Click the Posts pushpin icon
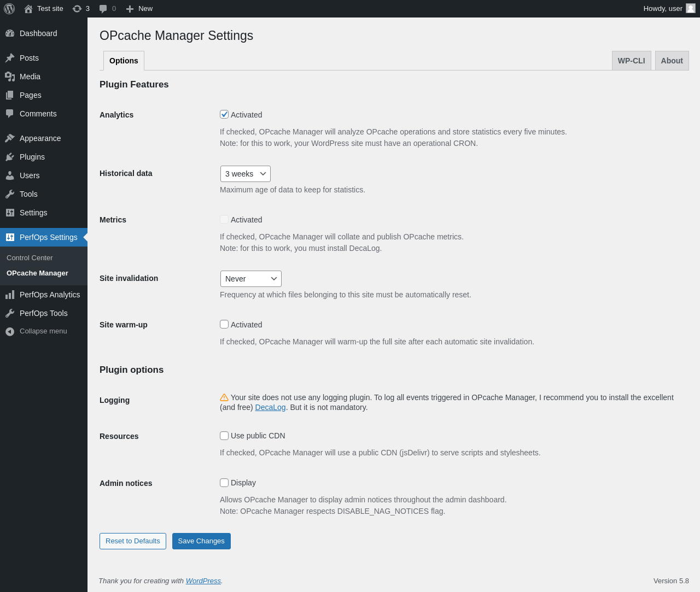This screenshot has height=592, width=700. (10, 58)
